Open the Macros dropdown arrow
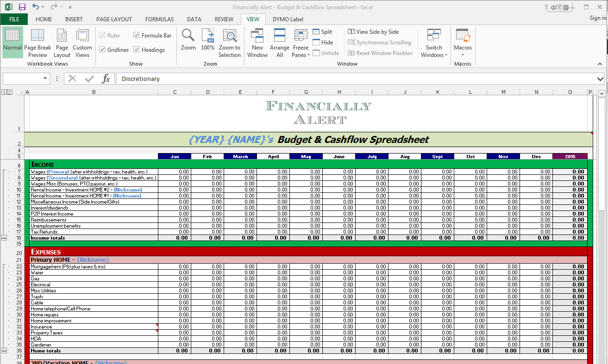The width and height of the screenshot is (608, 364). coord(463,55)
